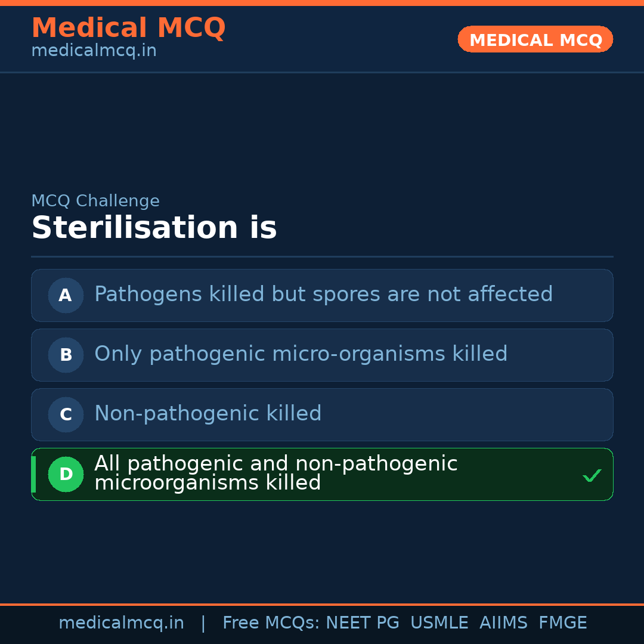644x644 pixels.
Task: Click the letter A circle badge
Action: 66,295
